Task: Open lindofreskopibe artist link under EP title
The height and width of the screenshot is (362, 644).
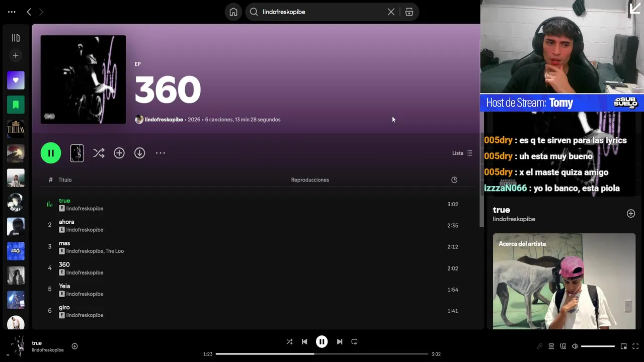Action: click(x=164, y=120)
